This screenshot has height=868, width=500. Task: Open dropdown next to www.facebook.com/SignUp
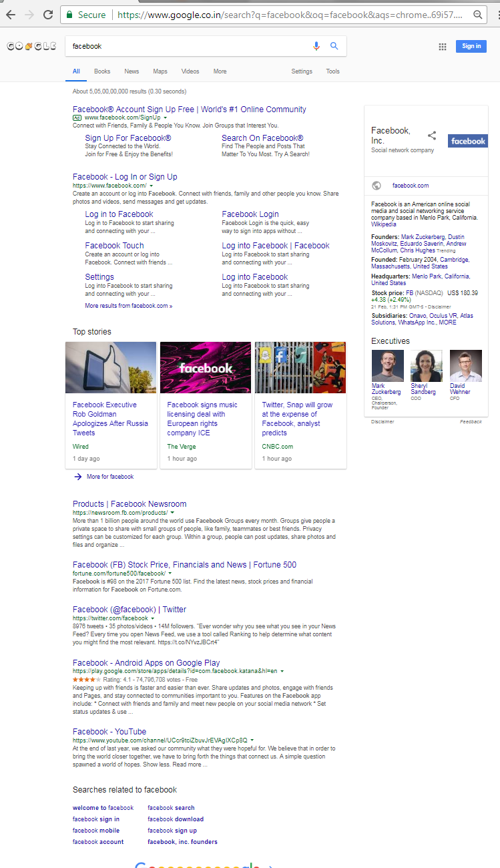(x=165, y=118)
